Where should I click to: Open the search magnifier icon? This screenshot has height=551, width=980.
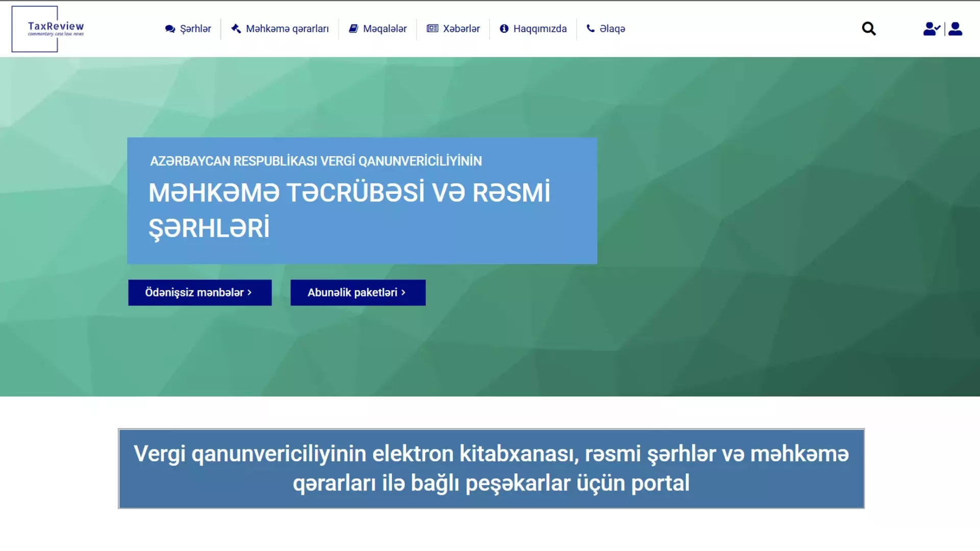coord(869,29)
